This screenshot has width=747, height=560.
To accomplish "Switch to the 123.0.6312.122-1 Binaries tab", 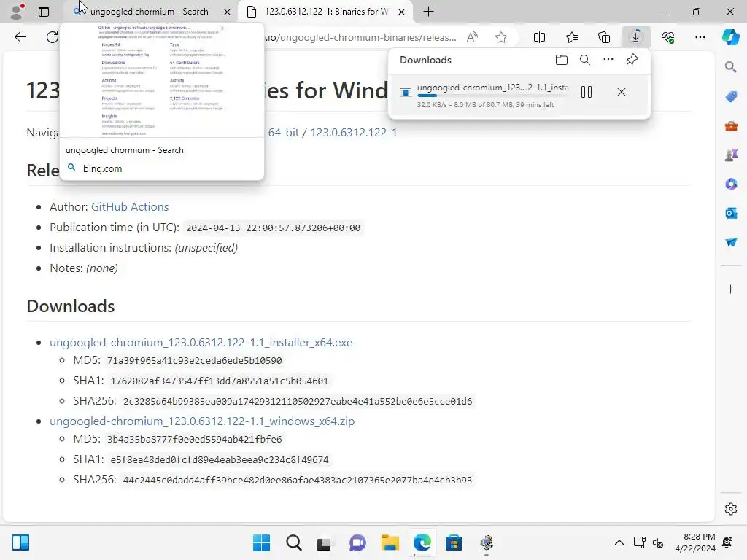I will (327, 12).
